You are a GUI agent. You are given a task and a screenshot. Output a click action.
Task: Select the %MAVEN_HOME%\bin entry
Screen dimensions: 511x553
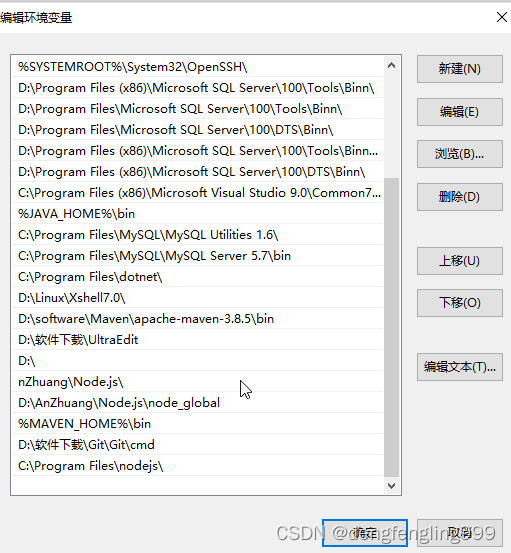[197, 424]
